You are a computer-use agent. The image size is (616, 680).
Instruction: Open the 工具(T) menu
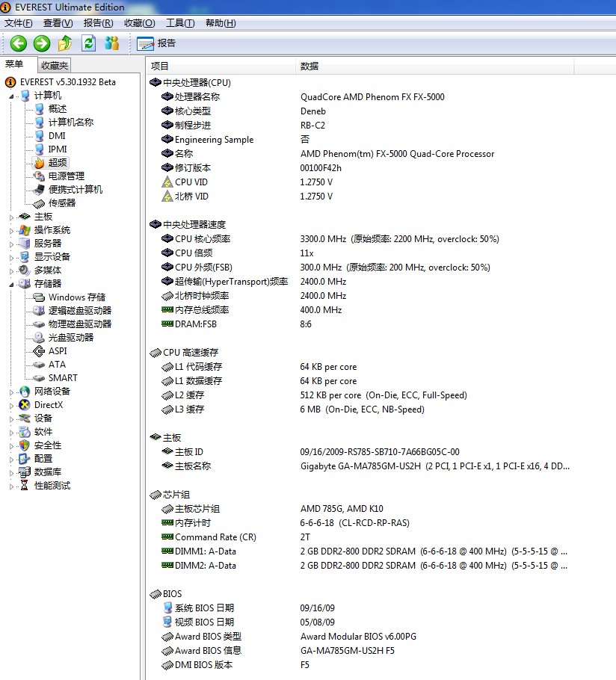(180, 23)
